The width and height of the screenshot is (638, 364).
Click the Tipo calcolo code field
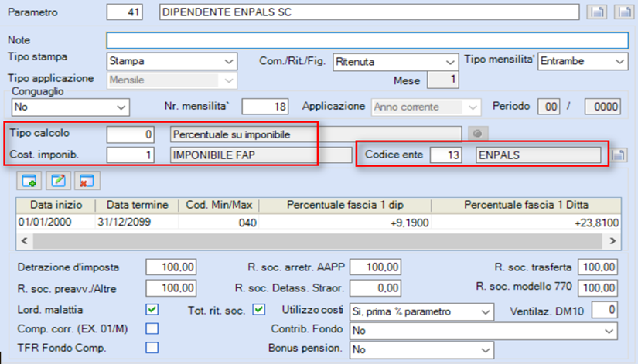130,134
